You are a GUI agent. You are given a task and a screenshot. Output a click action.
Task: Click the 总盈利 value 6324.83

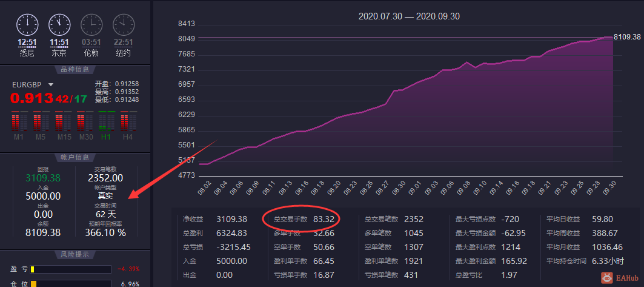click(x=231, y=233)
